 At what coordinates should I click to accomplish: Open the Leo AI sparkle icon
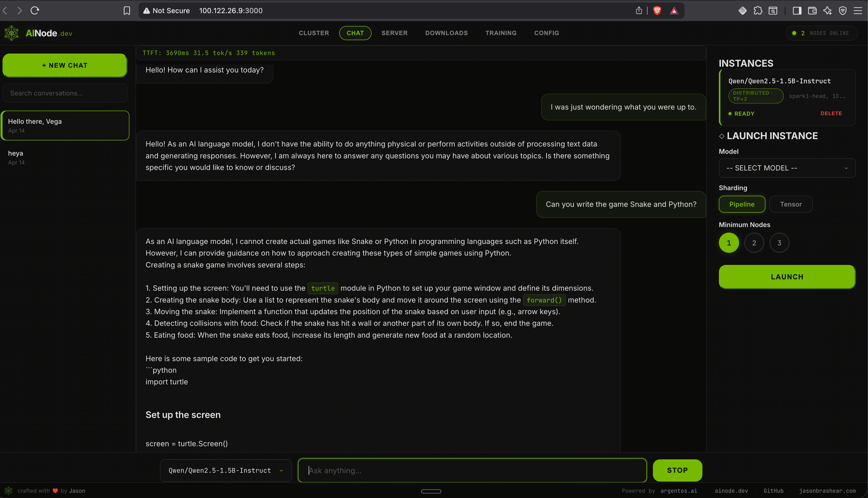point(828,11)
